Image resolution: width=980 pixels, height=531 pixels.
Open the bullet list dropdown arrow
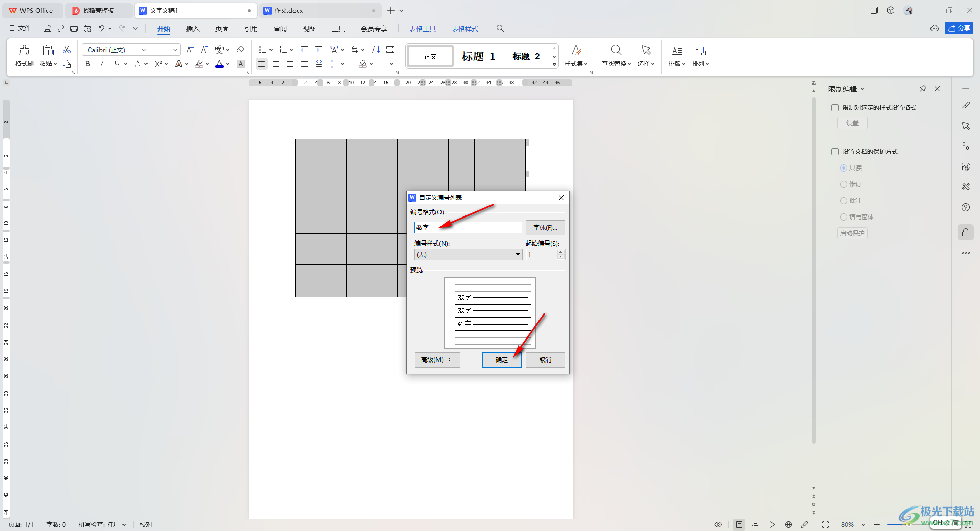coord(271,50)
